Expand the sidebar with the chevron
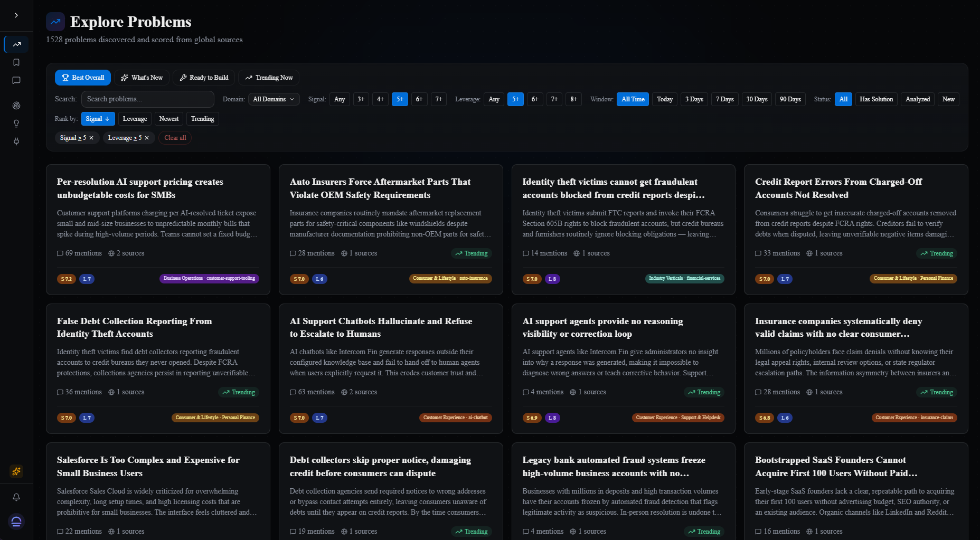The height and width of the screenshot is (540, 980). 16,15
